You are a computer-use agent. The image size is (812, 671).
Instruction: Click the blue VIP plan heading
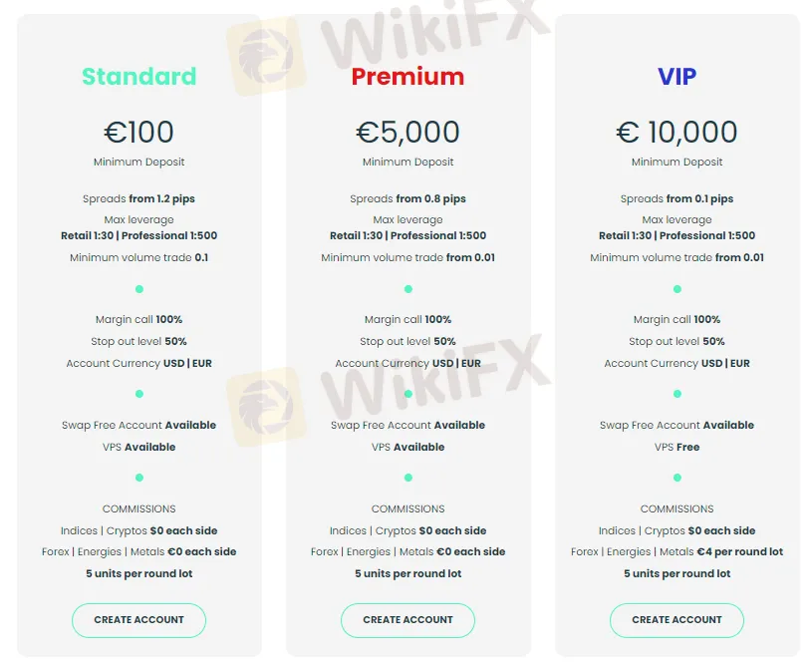pyautogui.click(x=677, y=77)
